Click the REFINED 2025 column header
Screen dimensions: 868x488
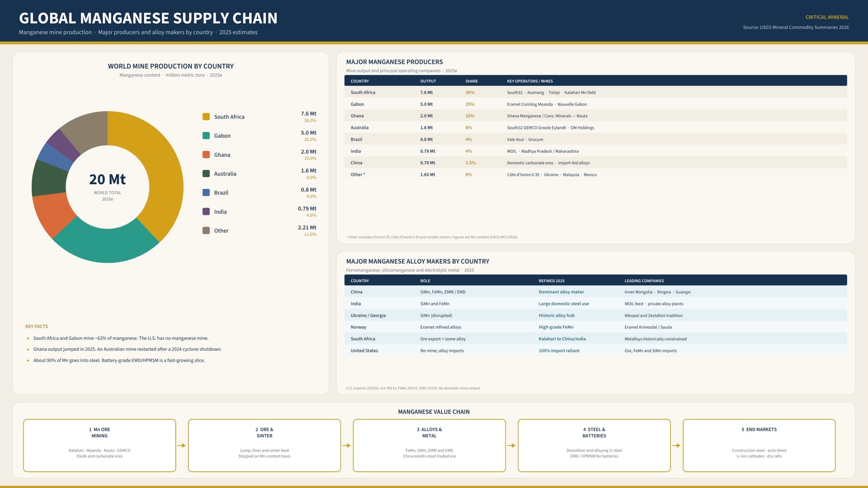551,281
